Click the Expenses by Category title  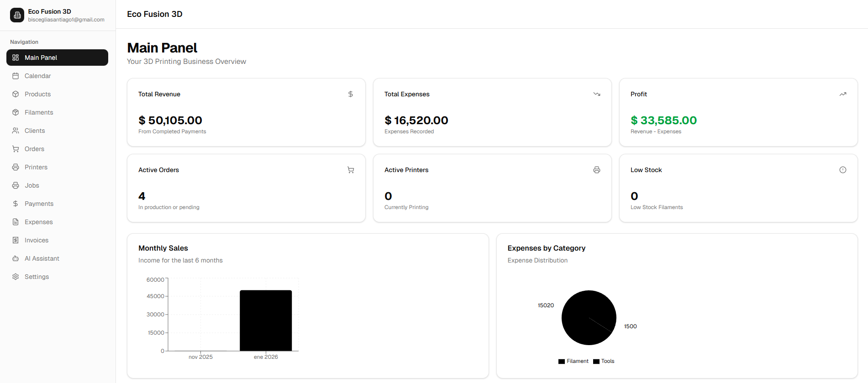547,248
